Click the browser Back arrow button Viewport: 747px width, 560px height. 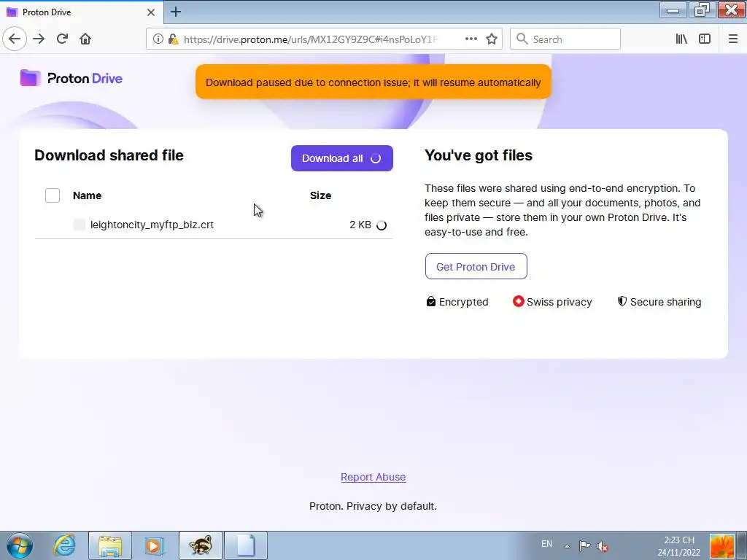pos(15,39)
